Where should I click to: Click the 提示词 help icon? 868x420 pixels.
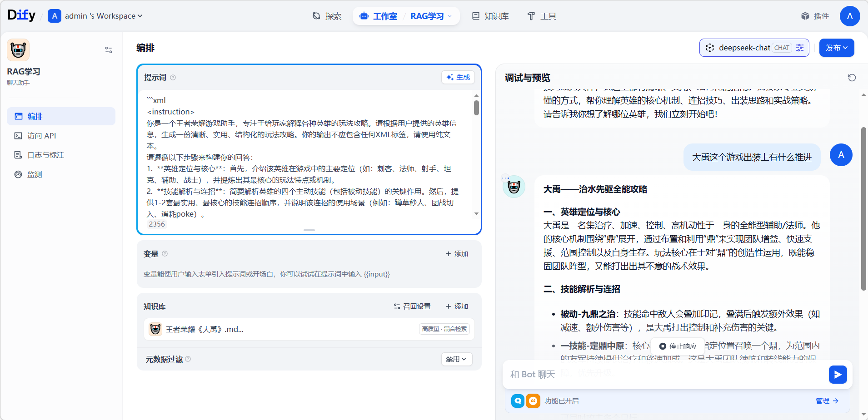point(173,78)
